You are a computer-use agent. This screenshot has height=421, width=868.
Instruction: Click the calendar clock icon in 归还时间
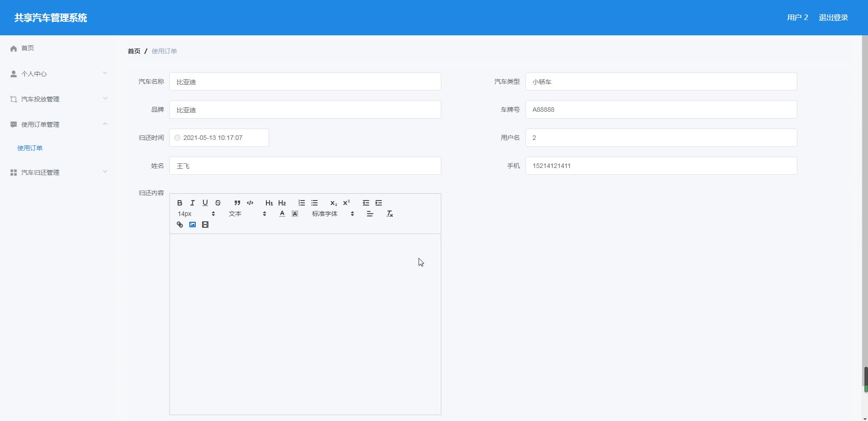177,138
